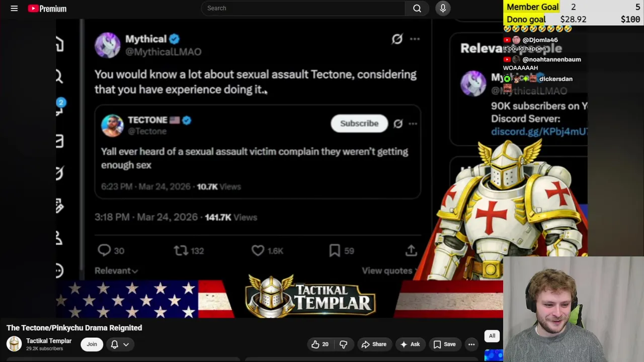Viewport: 644px width, 362px height.
Task: Share the video
Action: [x=373, y=344]
